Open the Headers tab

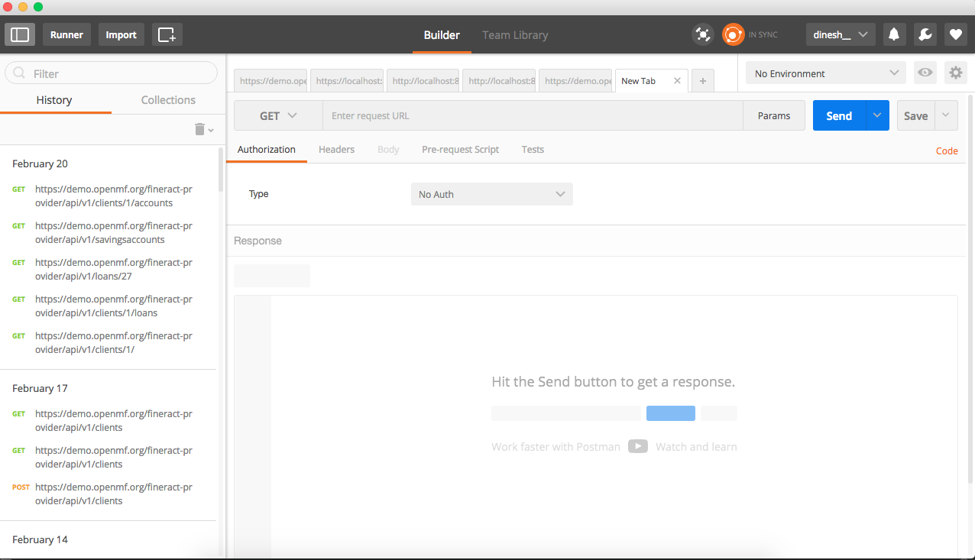[336, 150]
